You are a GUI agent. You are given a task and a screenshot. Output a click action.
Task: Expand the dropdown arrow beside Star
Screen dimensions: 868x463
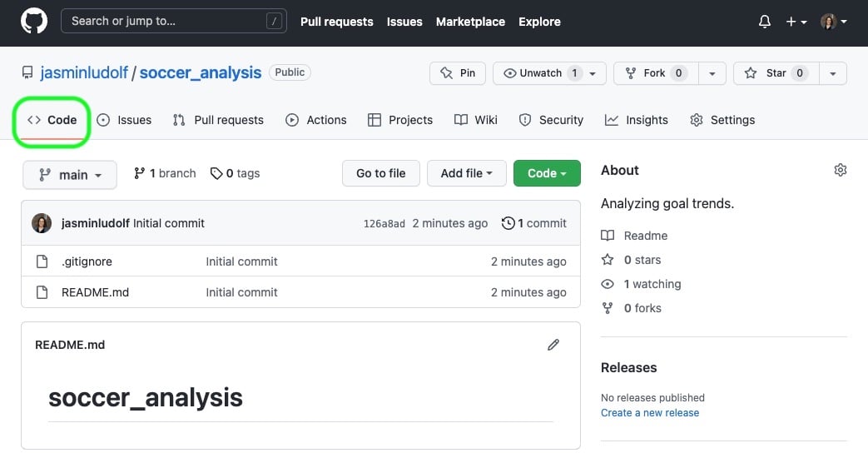click(832, 73)
